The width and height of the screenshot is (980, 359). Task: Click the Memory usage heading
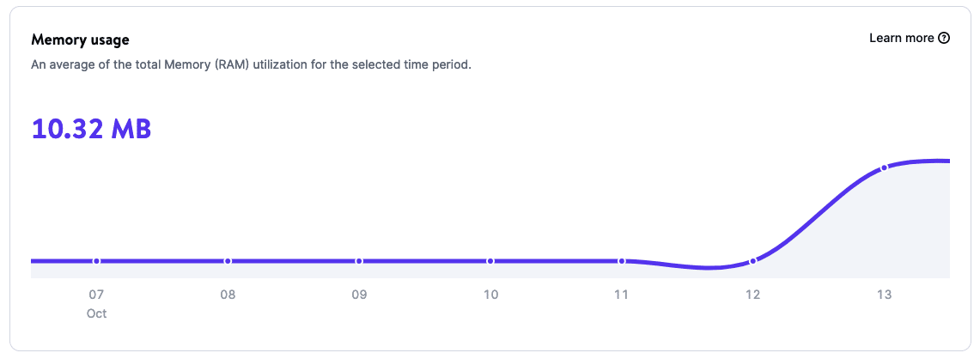pos(80,40)
